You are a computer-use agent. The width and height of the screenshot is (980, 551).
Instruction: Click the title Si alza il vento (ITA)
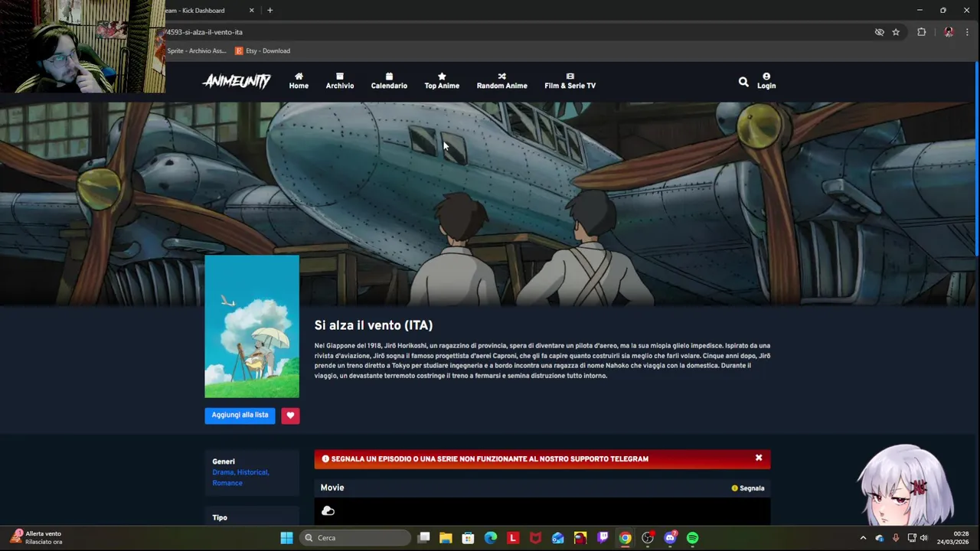374,325
